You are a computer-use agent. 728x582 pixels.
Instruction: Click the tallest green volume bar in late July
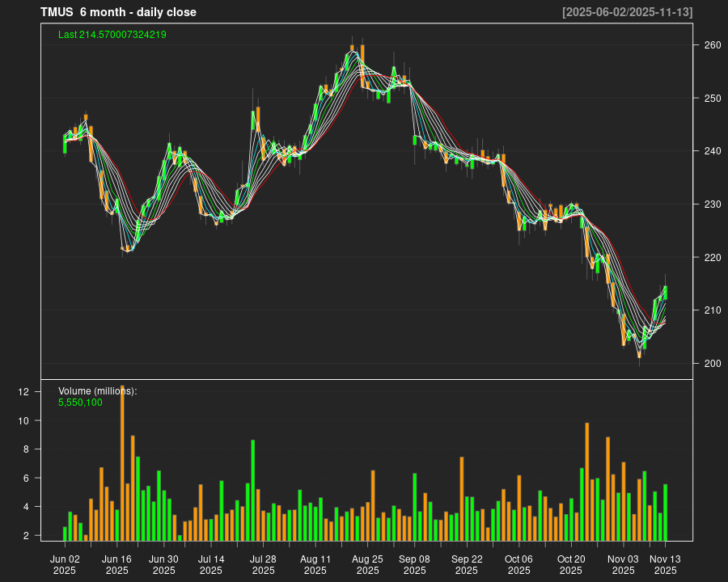253,490
